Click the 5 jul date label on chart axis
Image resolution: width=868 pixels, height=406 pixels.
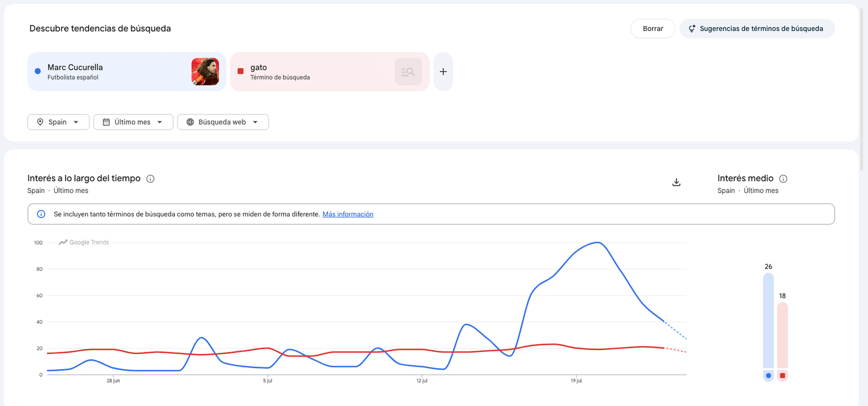coord(267,381)
